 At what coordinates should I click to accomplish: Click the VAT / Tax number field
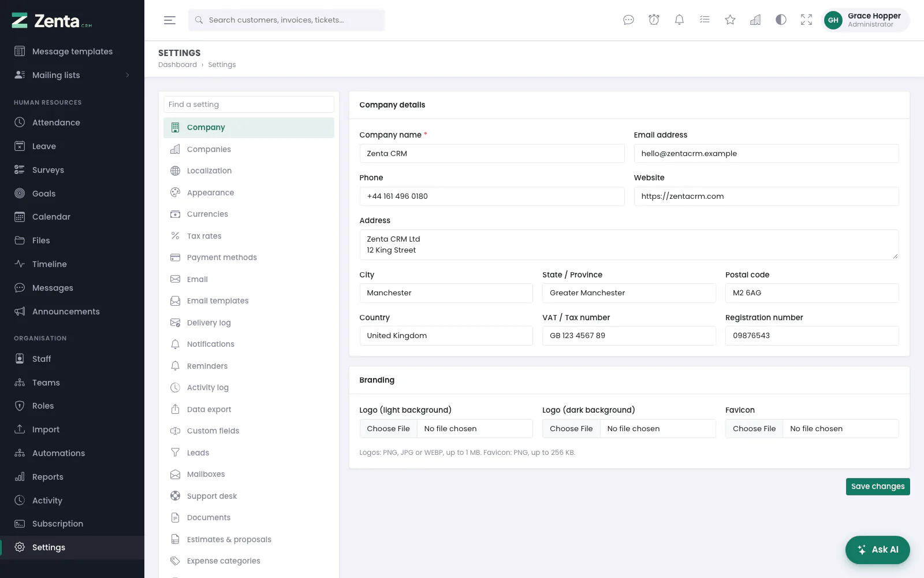(629, 336)
